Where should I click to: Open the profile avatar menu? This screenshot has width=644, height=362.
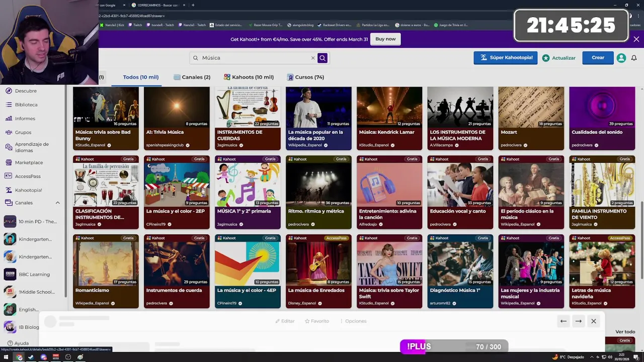pos(621,58)
